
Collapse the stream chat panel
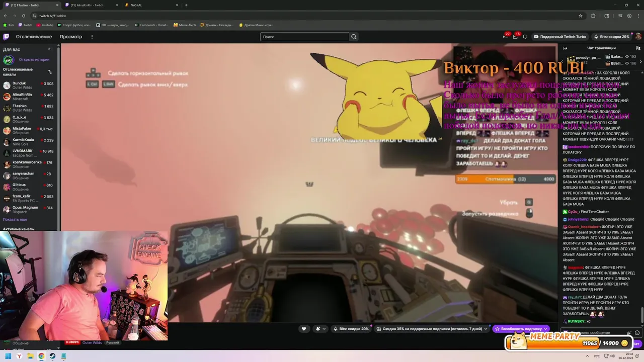[565, 48]
